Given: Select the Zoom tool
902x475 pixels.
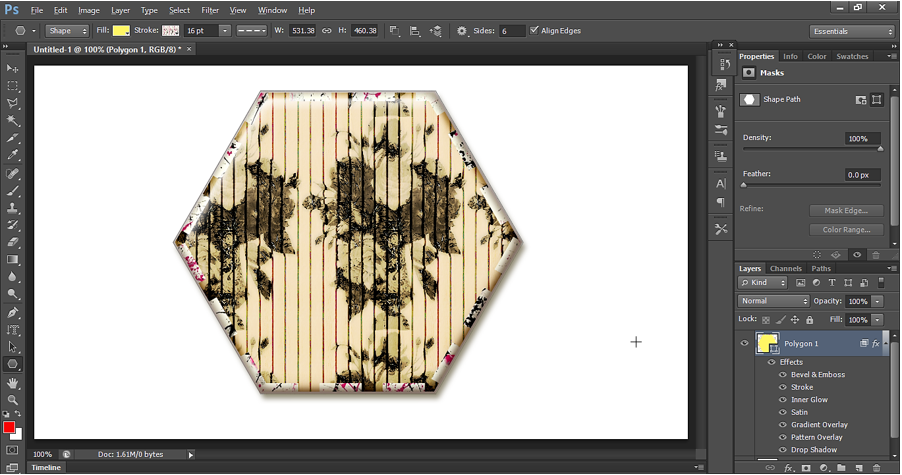Looking at the screenshot, I should pos(12,400).
